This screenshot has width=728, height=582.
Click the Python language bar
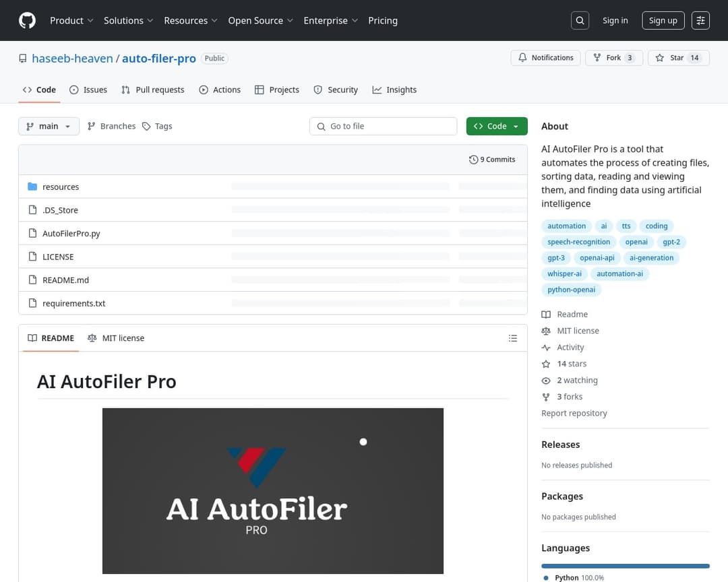[x=626, y=567]
